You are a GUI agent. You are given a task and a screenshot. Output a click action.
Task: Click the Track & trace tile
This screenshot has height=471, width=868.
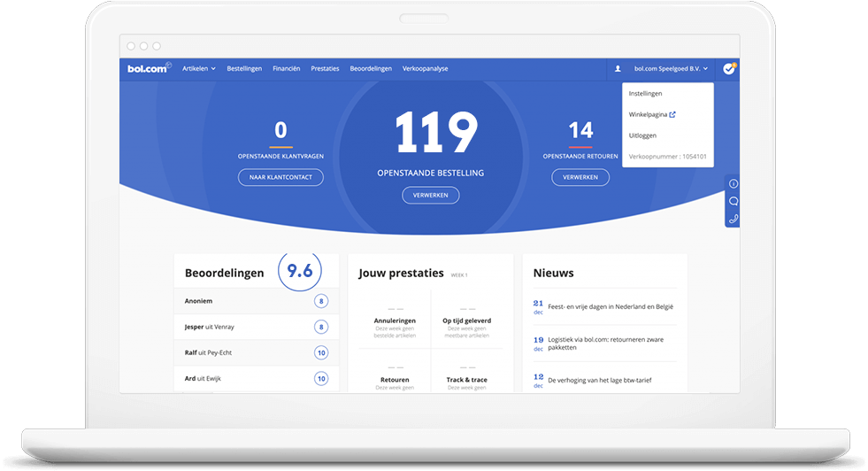[466, 371]
